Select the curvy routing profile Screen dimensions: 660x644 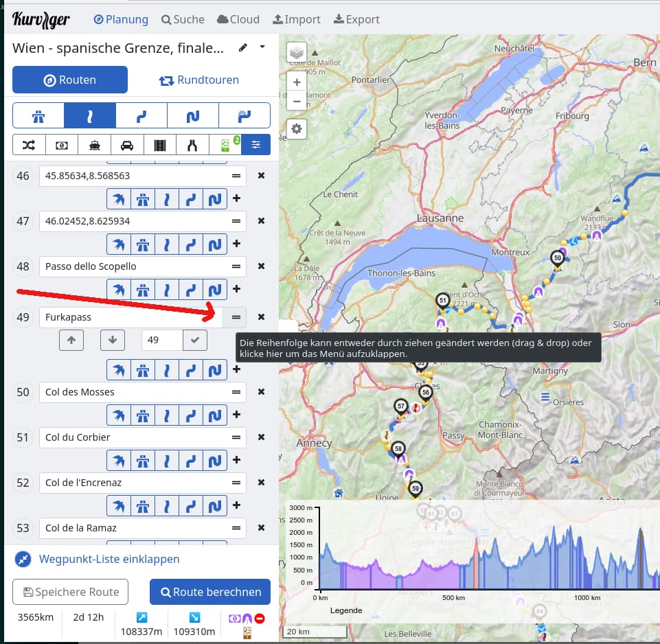pyautogui.click(x=193, y=115)
